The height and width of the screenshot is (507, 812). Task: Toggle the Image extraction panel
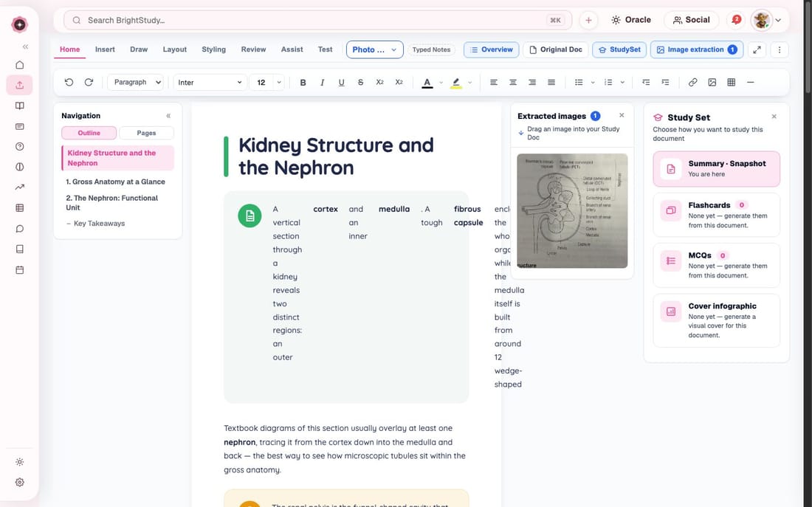point(697,49)
